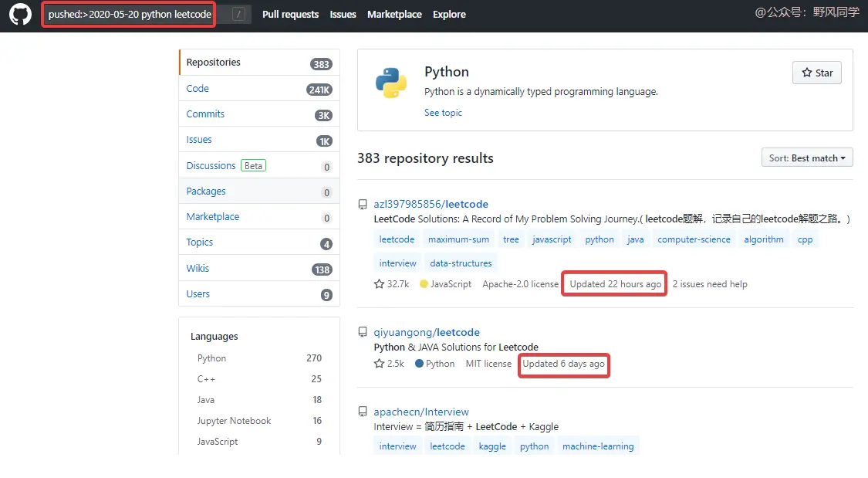Image resolution: width=868 pixels, height=478 pixels.
Task: Select Code results filter
Action: coord(259,89)
